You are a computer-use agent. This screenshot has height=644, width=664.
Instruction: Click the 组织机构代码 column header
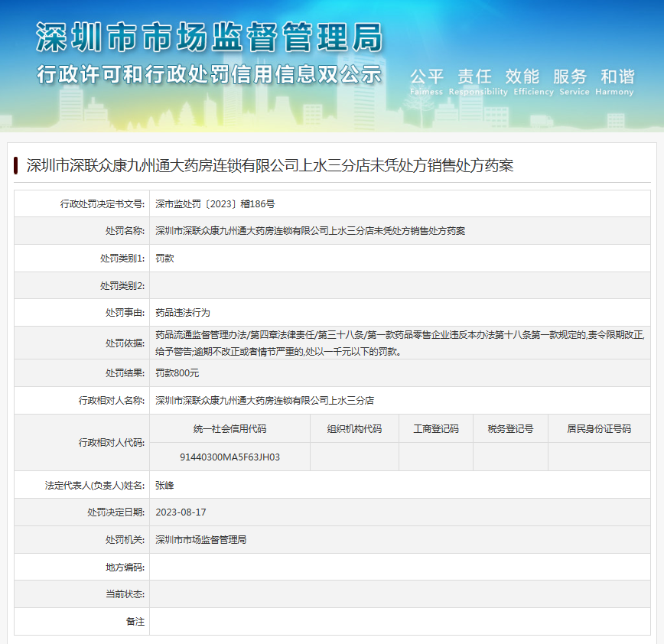coord(354,429)
